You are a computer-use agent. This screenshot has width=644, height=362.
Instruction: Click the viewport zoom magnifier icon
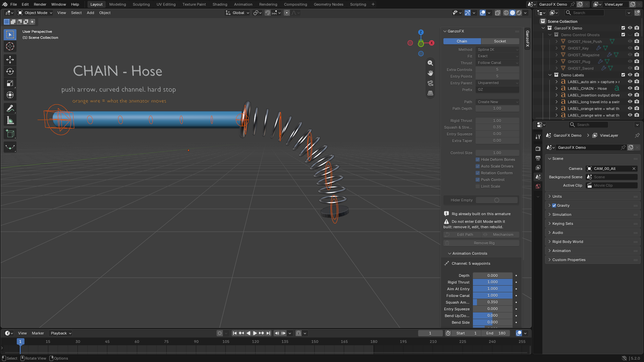430,63
